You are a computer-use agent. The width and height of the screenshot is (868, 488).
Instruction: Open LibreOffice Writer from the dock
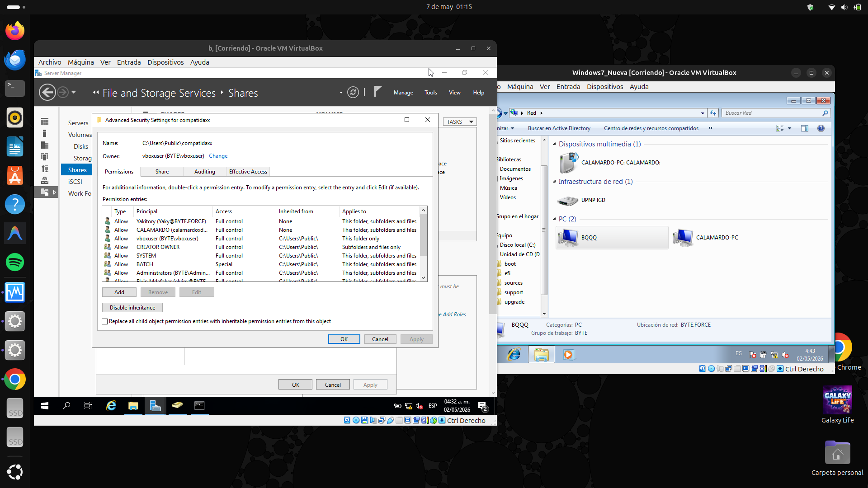(x=15, y=146)
